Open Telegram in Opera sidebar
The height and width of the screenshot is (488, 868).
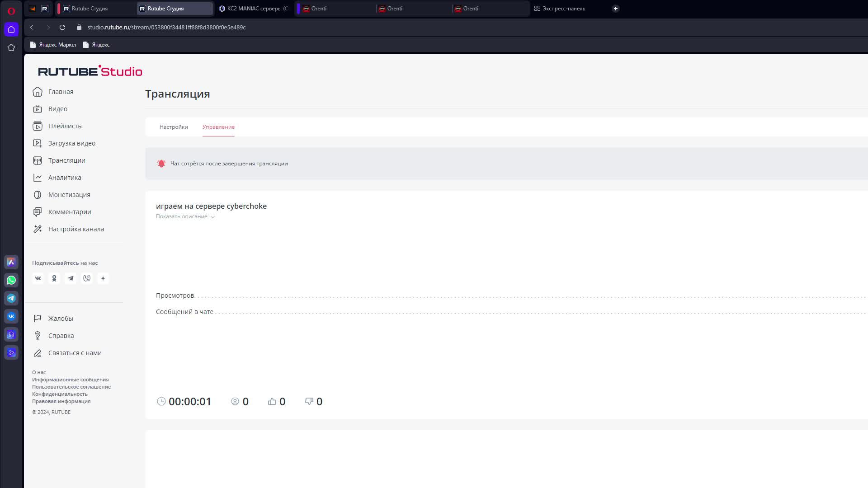coord(11,298)
